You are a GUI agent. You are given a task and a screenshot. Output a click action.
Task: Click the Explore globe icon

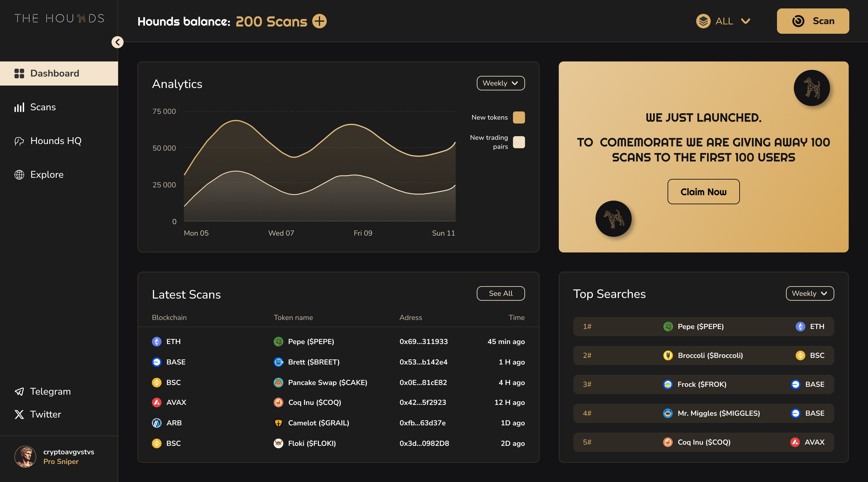coord(19,174)
